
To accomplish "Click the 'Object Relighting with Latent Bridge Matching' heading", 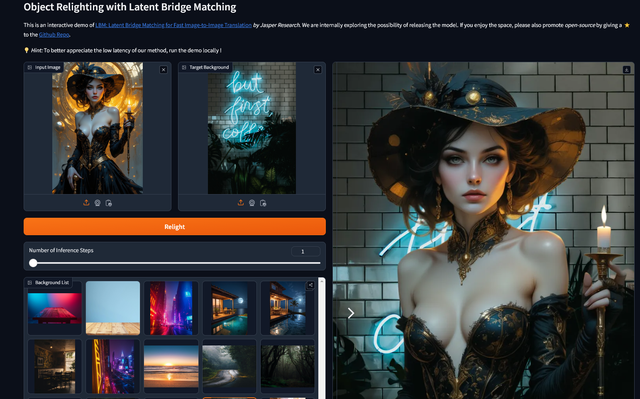I will (130, 7).
